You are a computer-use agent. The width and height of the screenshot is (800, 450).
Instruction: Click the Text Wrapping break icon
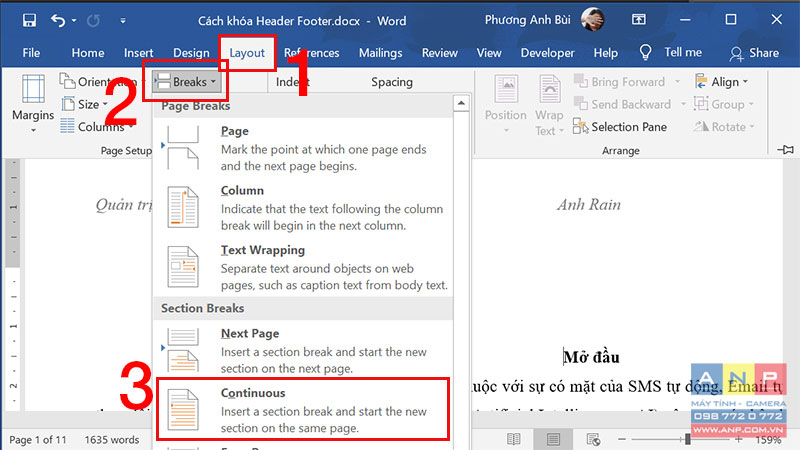click(183, 267)
